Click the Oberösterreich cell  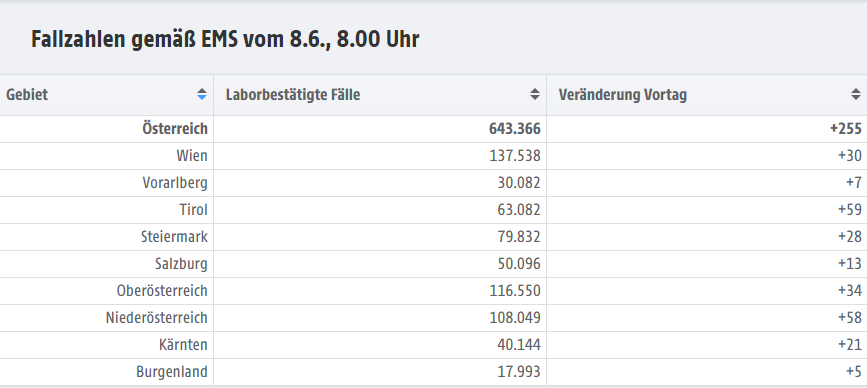point(107,291)
